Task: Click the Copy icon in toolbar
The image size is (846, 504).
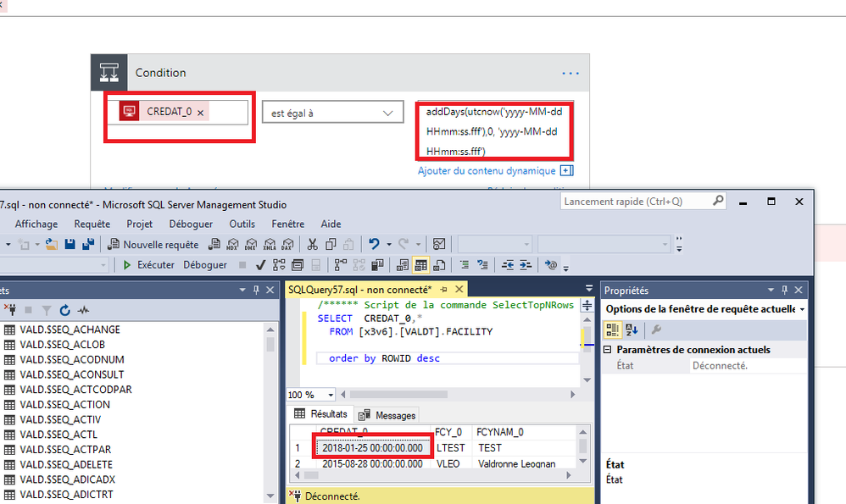Action: coord(331,244)
